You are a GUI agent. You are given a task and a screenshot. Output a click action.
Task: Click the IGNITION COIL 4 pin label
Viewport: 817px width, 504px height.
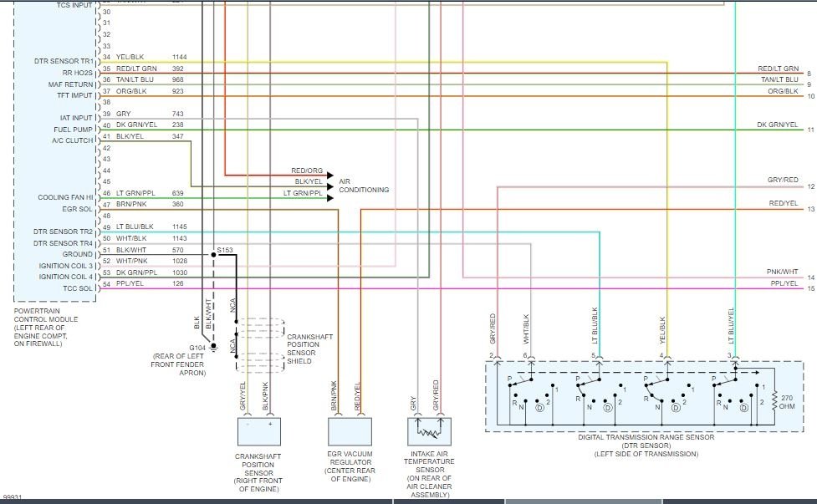coord(66,277)
